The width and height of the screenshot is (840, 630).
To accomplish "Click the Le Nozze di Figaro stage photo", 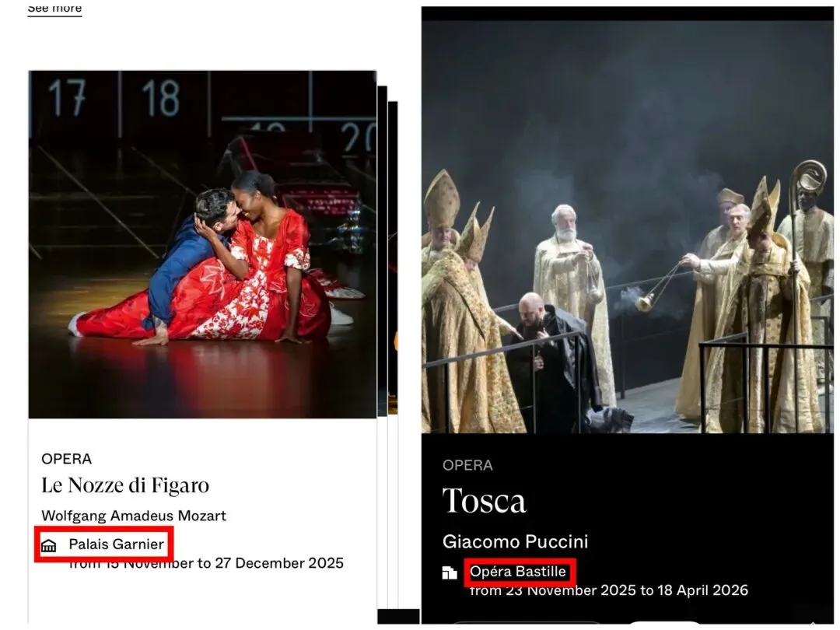I will [x=202, y=244].
